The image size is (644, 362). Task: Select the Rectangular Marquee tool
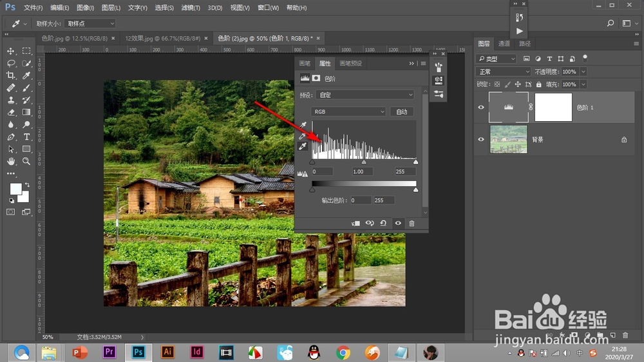coord(26,51)
